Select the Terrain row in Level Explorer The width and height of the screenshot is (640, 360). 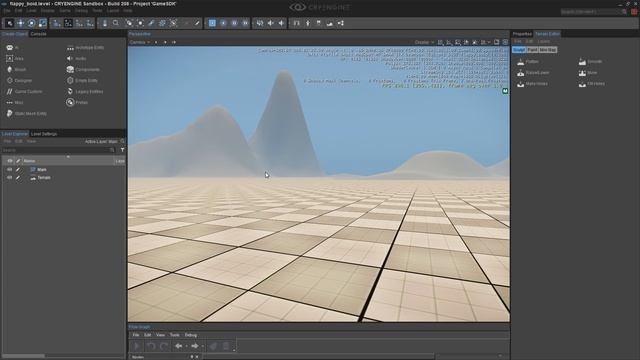(63, 178)
